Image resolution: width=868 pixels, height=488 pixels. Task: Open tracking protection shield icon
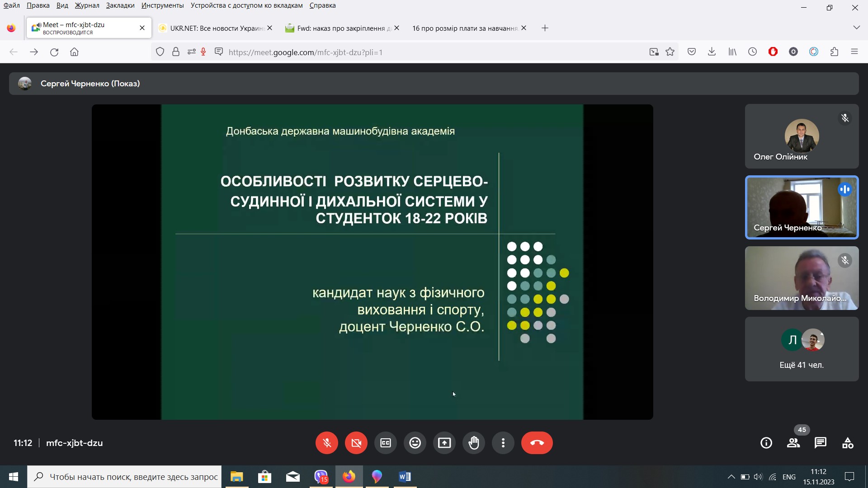tap(160, 52)
